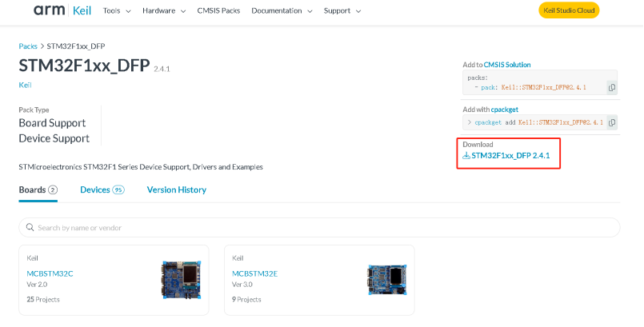The height and width of the screenshot is (327, 644).
Task: Click the search magnifier icon
Action: pyautogui.click(x=30, y=227)
